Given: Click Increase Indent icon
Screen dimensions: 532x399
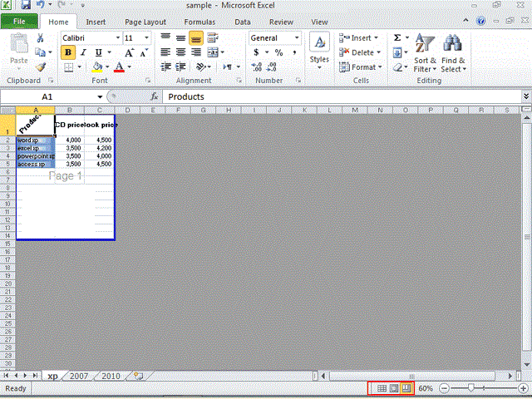Looking at the screenshot, I should point(180,66).
